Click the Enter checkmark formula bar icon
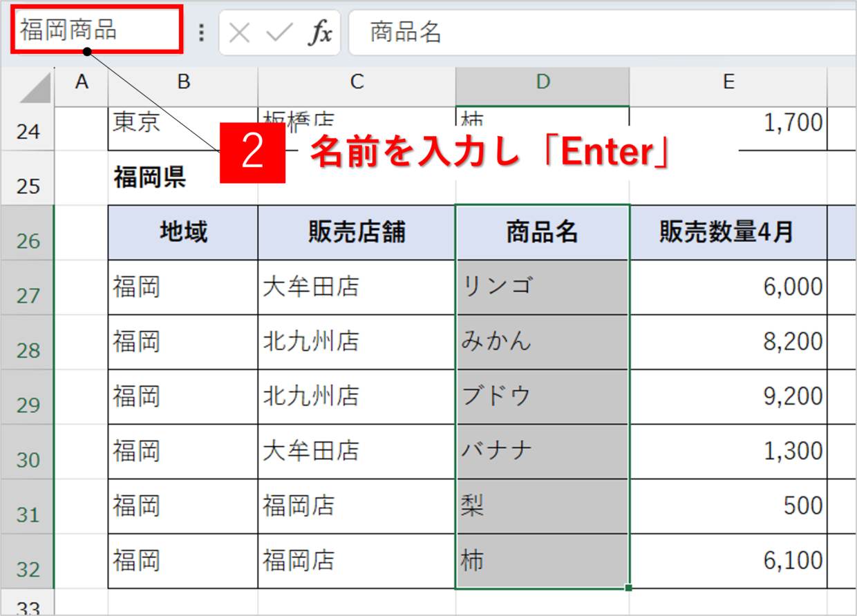This screenshot has height=616, width=857. (x=279, y=32)
